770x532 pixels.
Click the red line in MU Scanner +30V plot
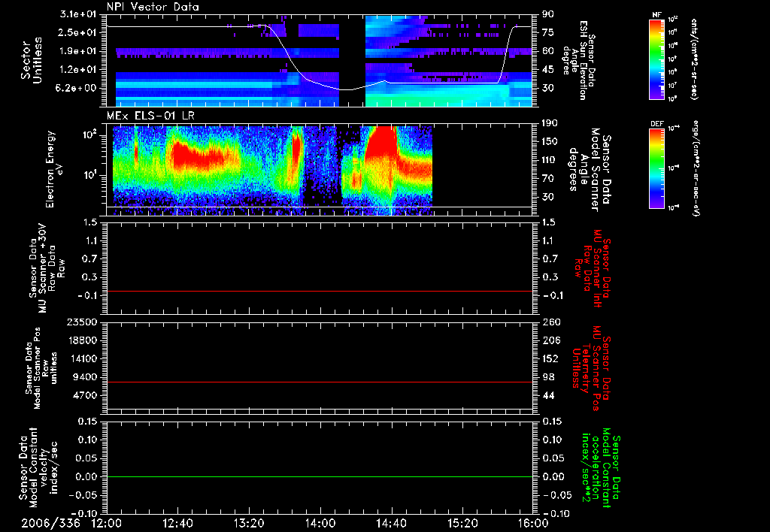320,291
